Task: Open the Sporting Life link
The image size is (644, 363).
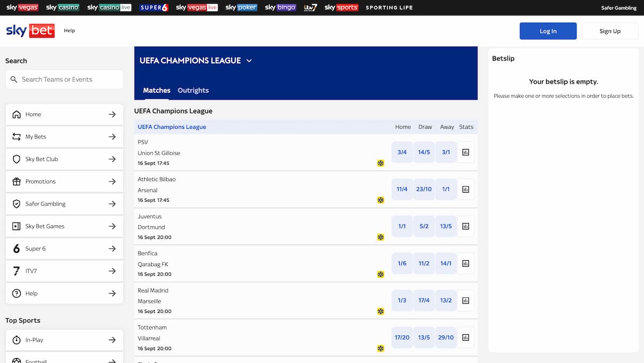Action: pos(389,7)
